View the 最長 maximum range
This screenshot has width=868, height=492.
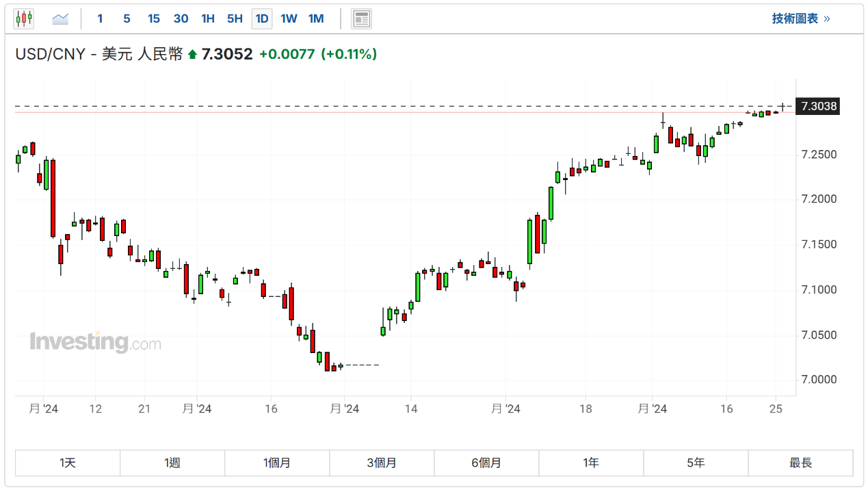(800, 463)
